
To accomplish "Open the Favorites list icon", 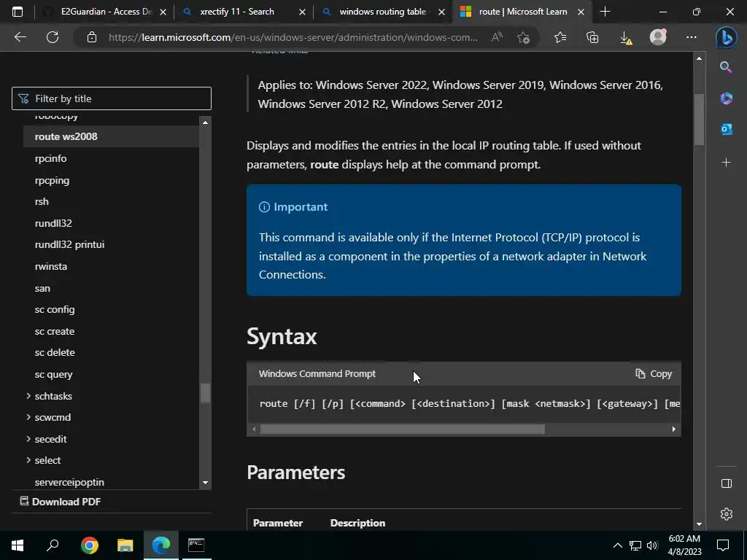I will click(x=560, y=37).
